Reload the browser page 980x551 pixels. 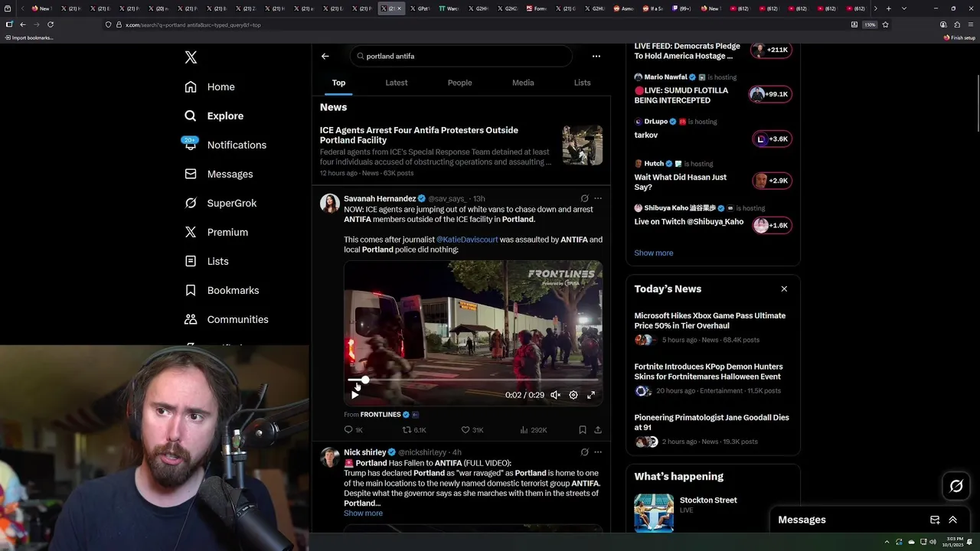pyautogui.click(x=51, y=24)
